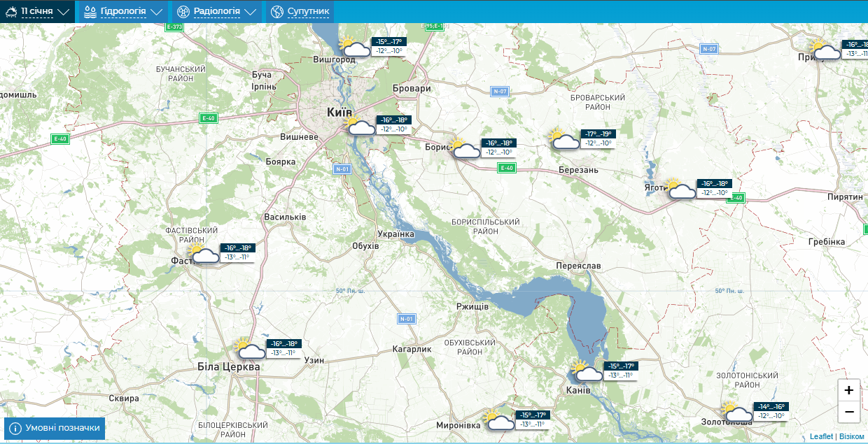Viewport: 868px width, 444px height.
Task: Click the Золотоноша weather icon
Action: 736,412
